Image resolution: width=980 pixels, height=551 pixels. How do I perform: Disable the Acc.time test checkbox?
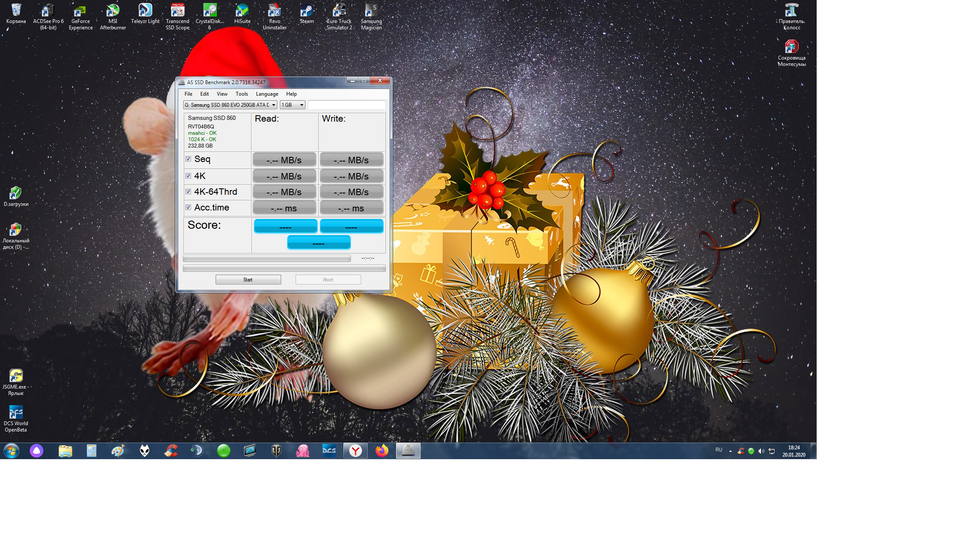tap(188, 207)
